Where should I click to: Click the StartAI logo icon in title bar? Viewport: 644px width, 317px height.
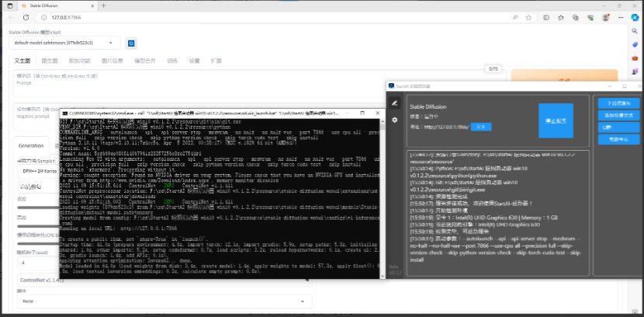point(391,86)
